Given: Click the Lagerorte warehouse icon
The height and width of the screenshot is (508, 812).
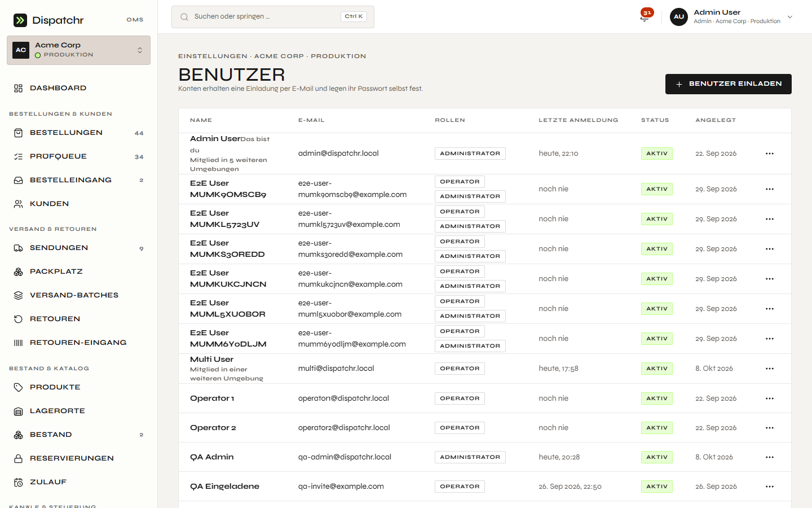Looking at the screenshot, I should [x=19, y=411].
